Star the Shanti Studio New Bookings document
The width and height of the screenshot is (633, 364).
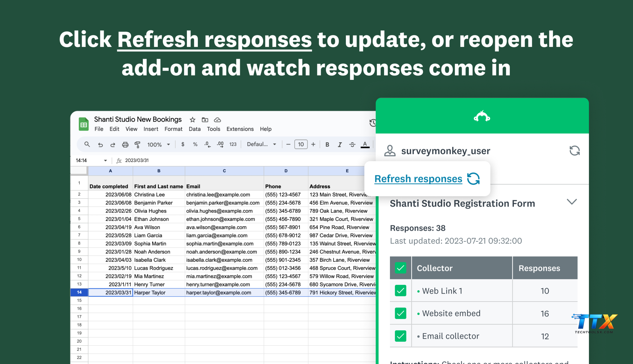click(192, 120)
